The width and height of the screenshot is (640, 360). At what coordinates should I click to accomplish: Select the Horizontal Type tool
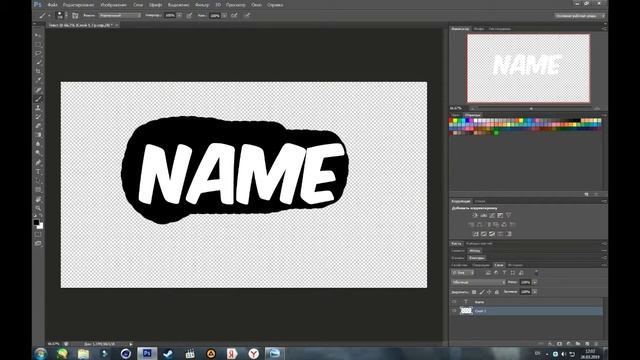click(38, 171)
